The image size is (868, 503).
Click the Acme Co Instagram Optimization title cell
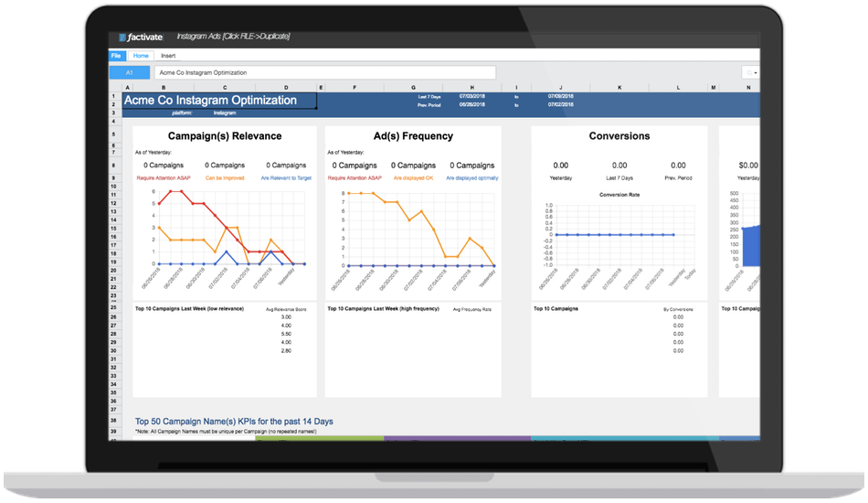[220, 101]
